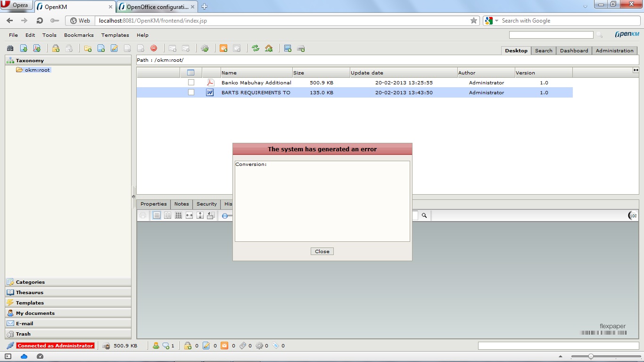Image resolution: width=644 pixels, height=362 pixels.
Task: Click the edit/checkout pencil document icon
Action: pos(114,48)
